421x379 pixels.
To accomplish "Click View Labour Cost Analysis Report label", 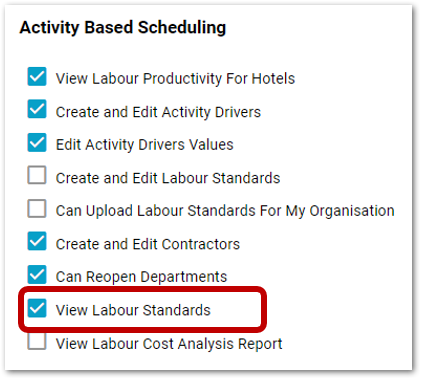I will (169, 344).
